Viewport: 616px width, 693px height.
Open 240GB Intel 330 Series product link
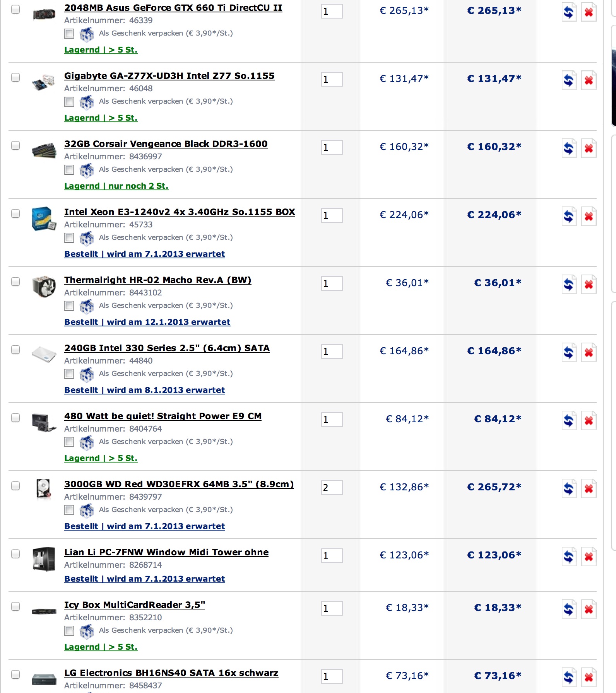167,348
